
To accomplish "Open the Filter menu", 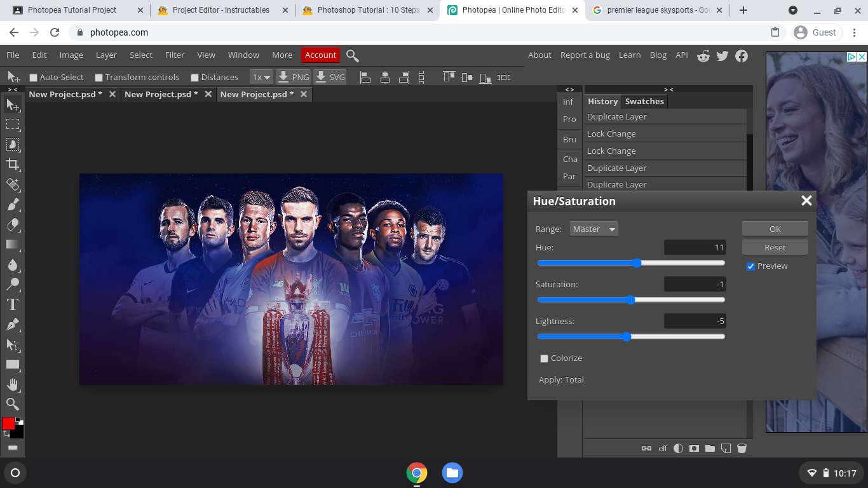I will (175, 55).
